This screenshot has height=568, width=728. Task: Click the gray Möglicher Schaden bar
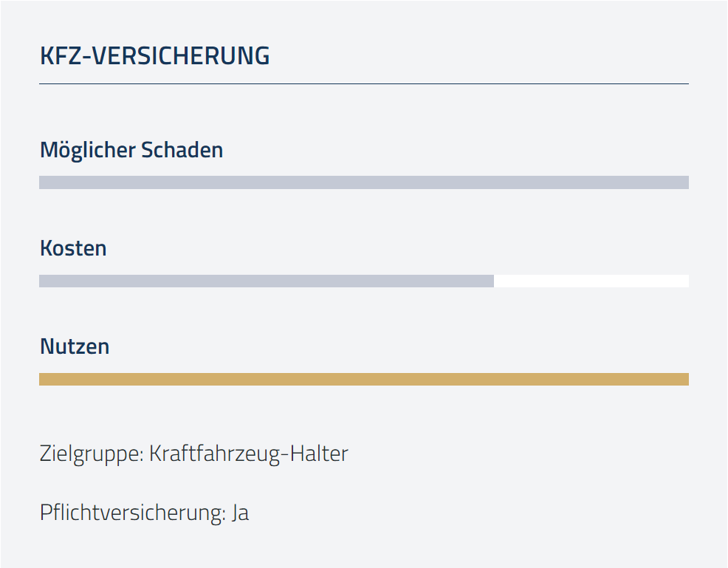(x=364, y=182)
